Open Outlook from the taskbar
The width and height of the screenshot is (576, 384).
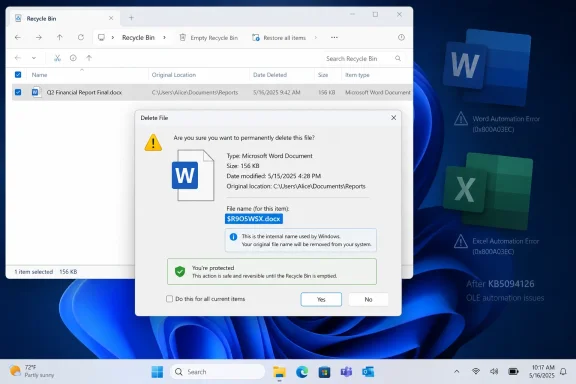[x=368, y=372]
